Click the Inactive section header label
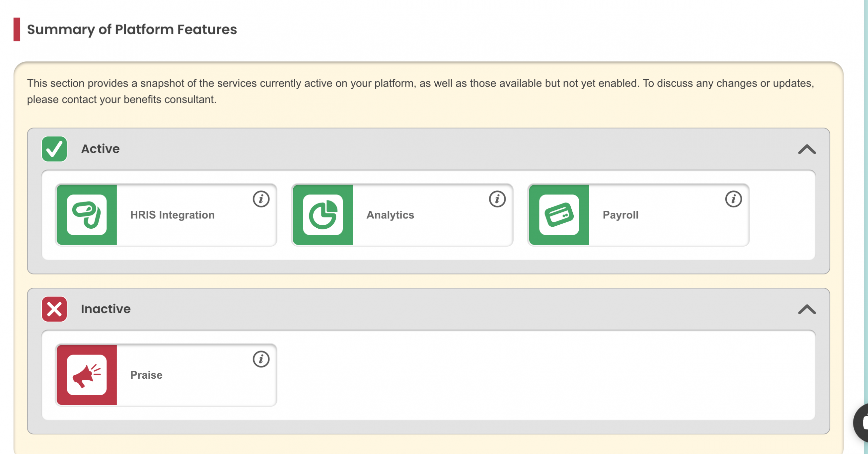This screenshot has width=868, height=454. [106, 309]
